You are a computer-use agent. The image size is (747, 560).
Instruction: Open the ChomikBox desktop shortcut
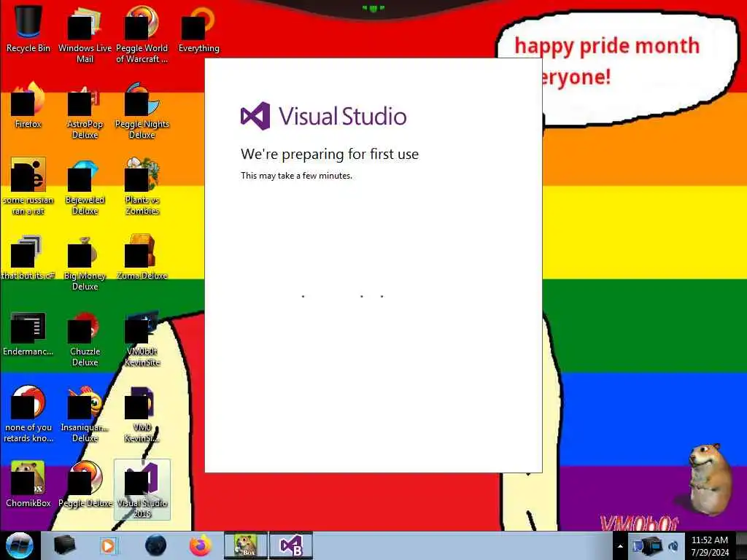coord(28,485)
